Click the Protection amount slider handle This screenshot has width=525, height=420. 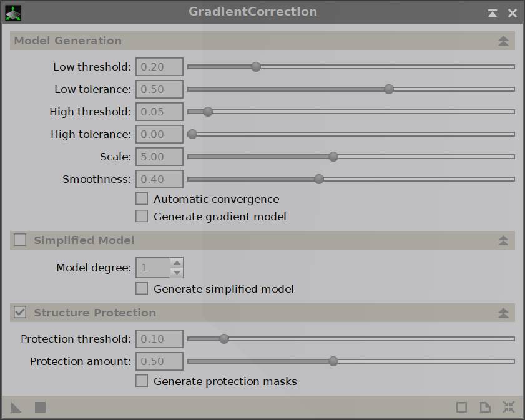(333, 361)
